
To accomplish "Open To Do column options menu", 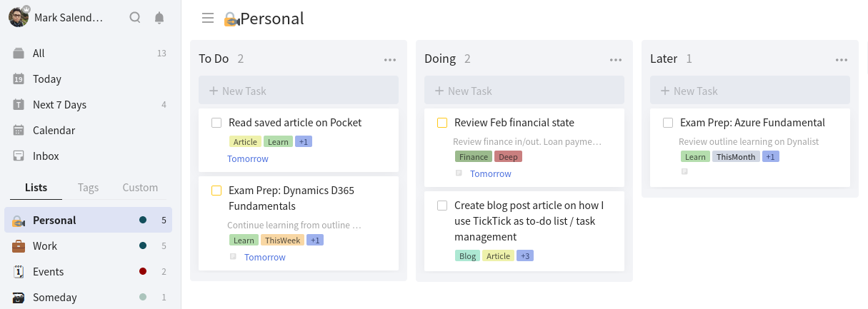I will pyautogui.click(x=390, y=60).
